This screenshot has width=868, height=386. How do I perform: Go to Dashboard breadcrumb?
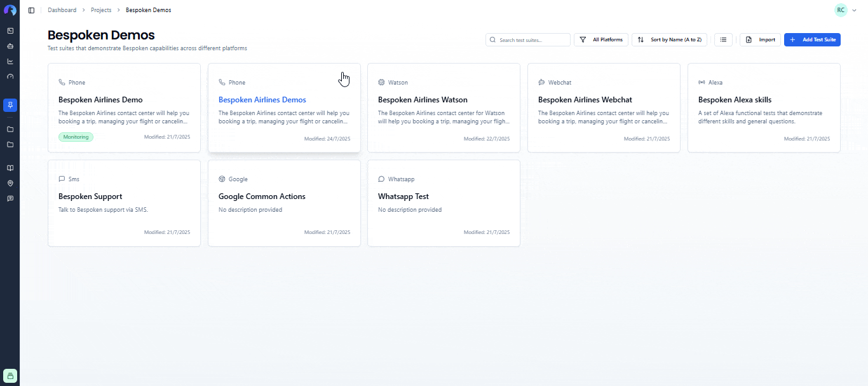(62, 10)
